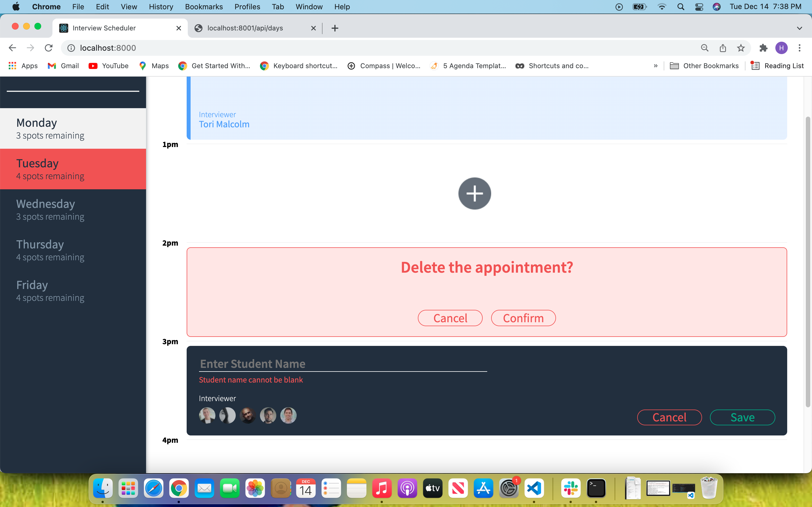Confirm deleting the appointment

click(x=523, y=318)
